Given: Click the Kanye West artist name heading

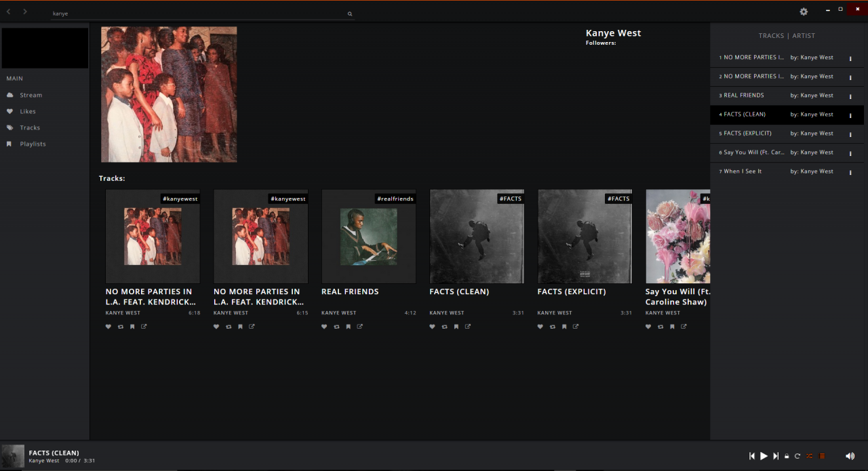Looking at the screenshot, I should 613,33.
